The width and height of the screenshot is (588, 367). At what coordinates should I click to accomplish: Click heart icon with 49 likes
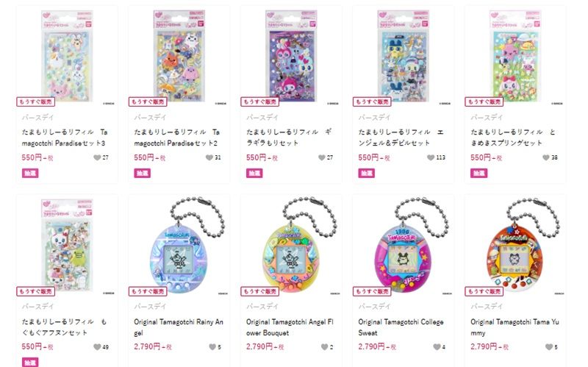point(97,347)
